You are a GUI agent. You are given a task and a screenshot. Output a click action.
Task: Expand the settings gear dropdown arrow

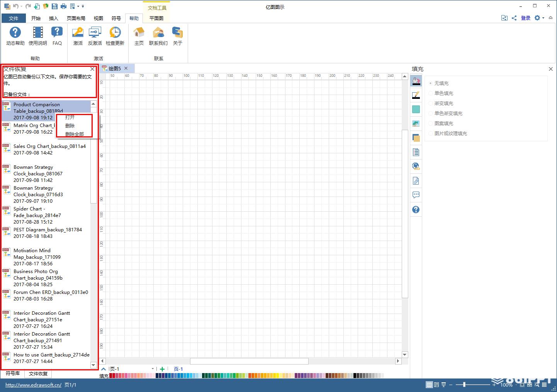click(543, 18)
